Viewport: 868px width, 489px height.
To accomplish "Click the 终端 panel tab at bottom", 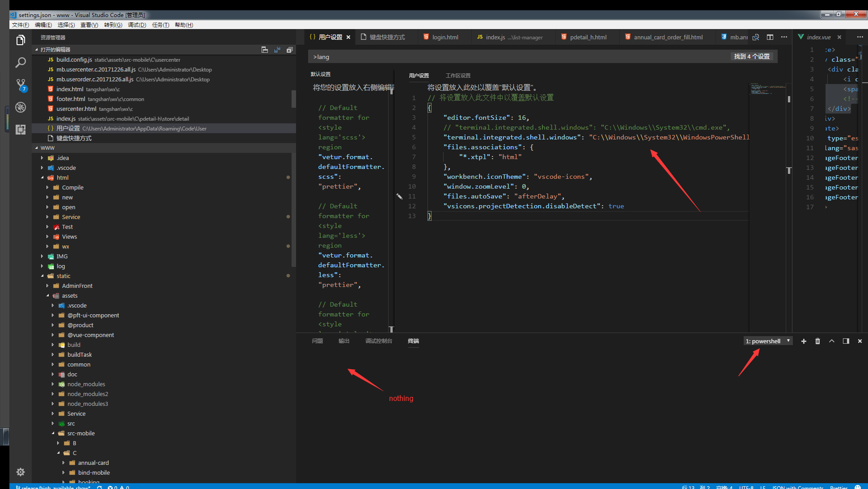I will point(414,341).
